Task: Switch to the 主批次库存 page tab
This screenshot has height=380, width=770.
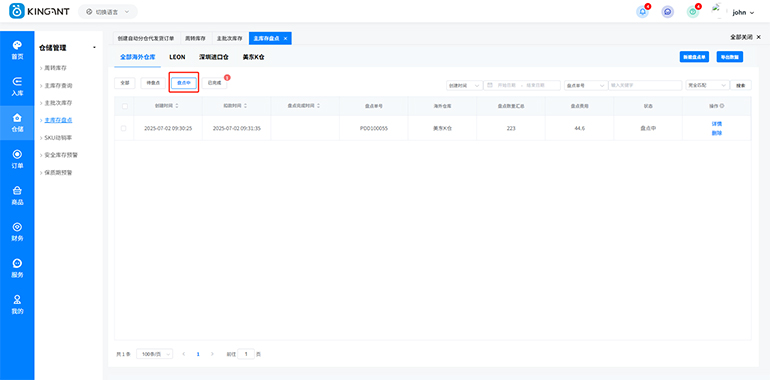Action: point(230,38)
